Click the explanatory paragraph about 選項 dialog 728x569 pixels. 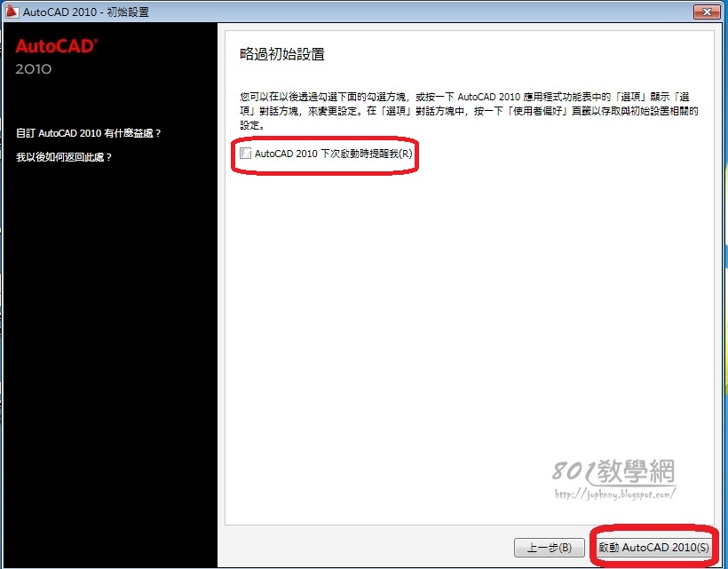(x=469, y=111)
